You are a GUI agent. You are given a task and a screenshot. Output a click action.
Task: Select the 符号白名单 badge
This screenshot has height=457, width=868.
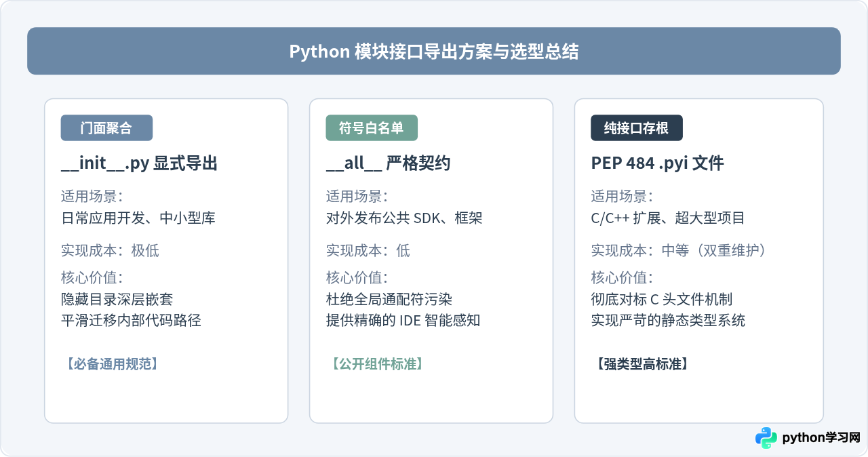point(372,127)
